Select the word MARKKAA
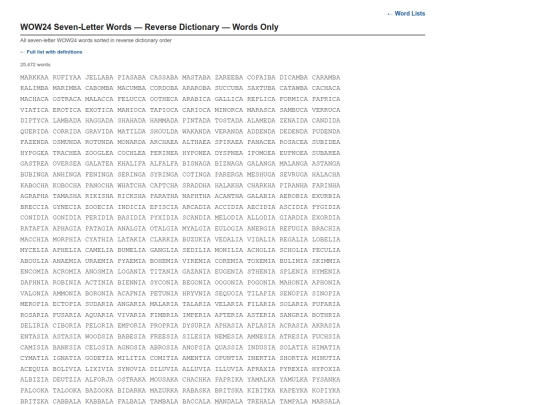The height and width of the screenshot is (405, 540). coord(34,77)
